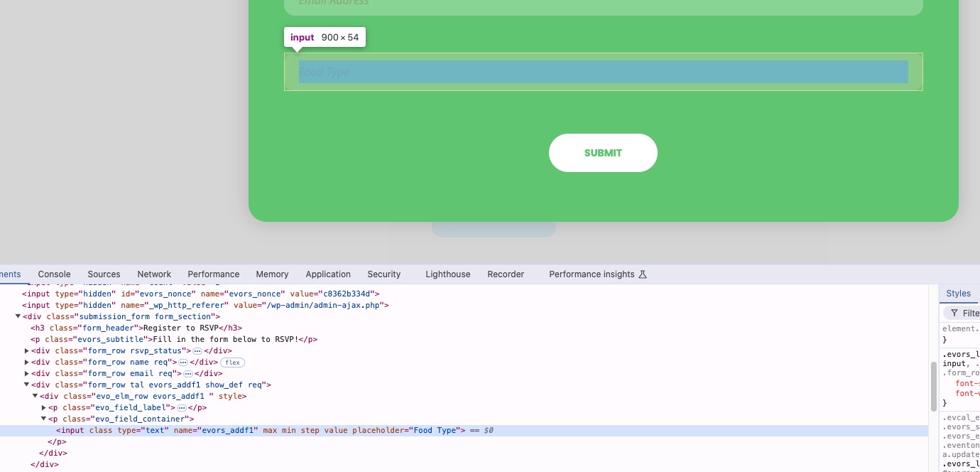Click the 'Register to RSVP' heading text
Screen dimensions: 980x472
[180, 328]
